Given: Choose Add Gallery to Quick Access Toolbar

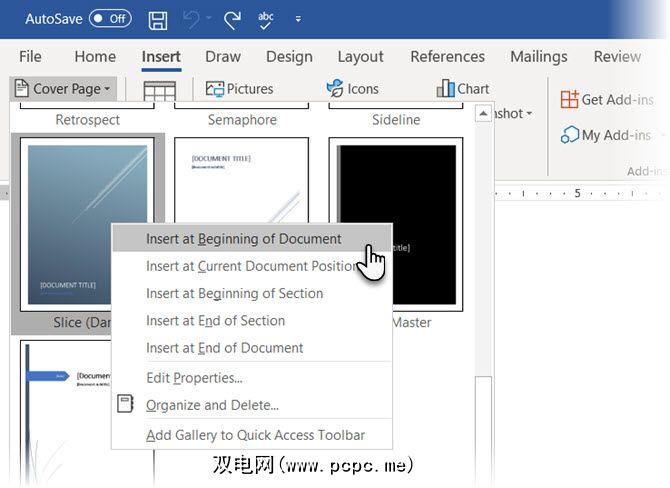Looking at the screenshot, I should (x=252, y=435).
